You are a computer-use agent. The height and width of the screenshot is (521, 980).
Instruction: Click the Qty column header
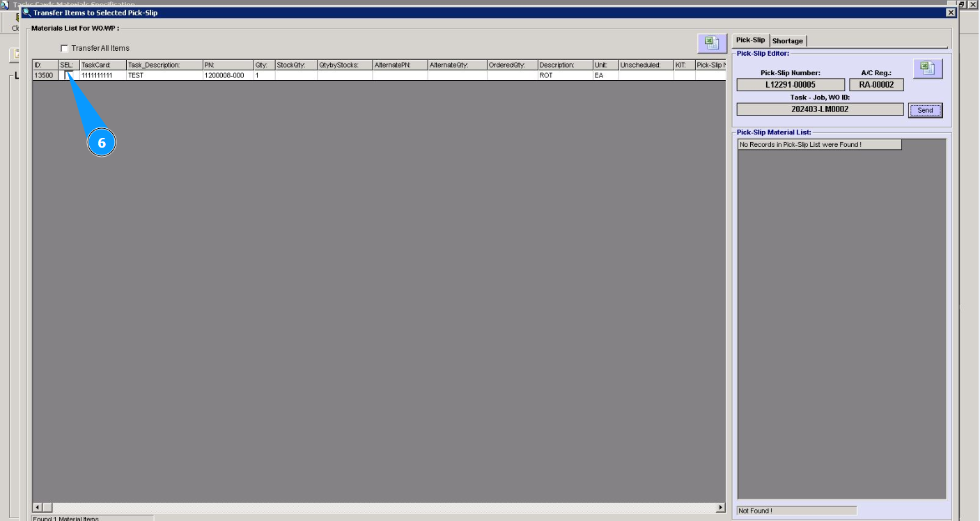coord(264,65)
